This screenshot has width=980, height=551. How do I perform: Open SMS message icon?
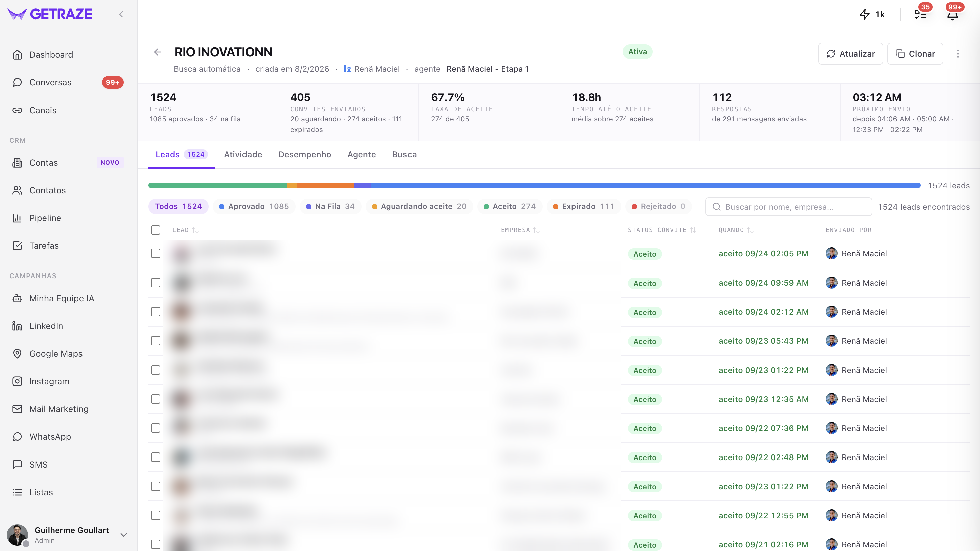pyautogui.click(x=17, y=464)
